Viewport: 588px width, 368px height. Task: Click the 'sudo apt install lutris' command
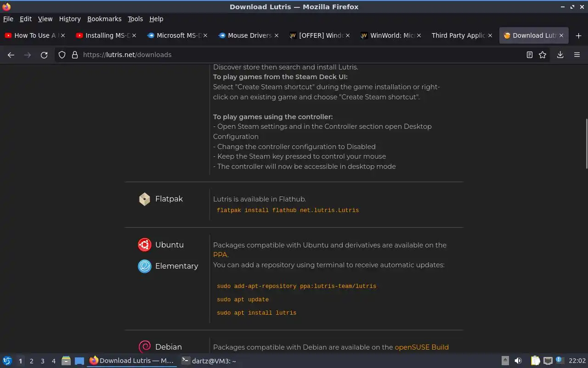click(x=256, y=313)
